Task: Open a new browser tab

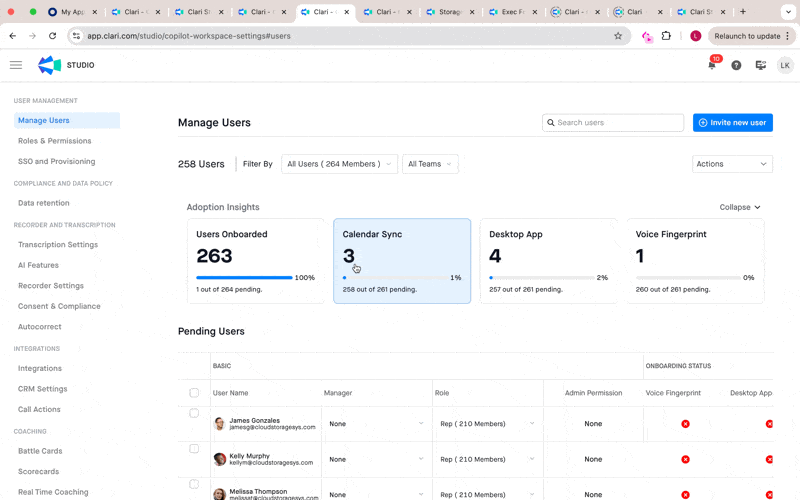Action: (x=743, y=11)
